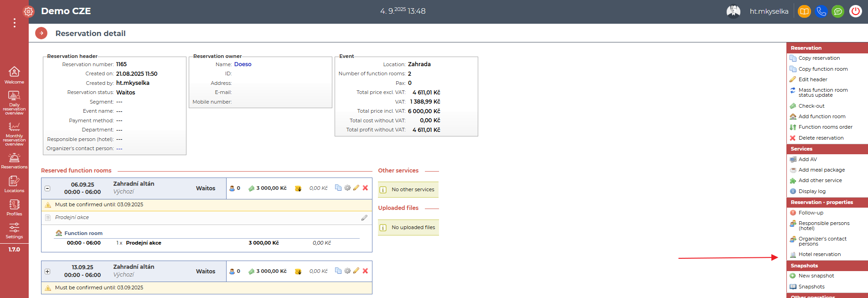The width and height of the screenshot is (868, 298).
Task: Open Settings in the sidebar
Action: click(x=14, y=231)
